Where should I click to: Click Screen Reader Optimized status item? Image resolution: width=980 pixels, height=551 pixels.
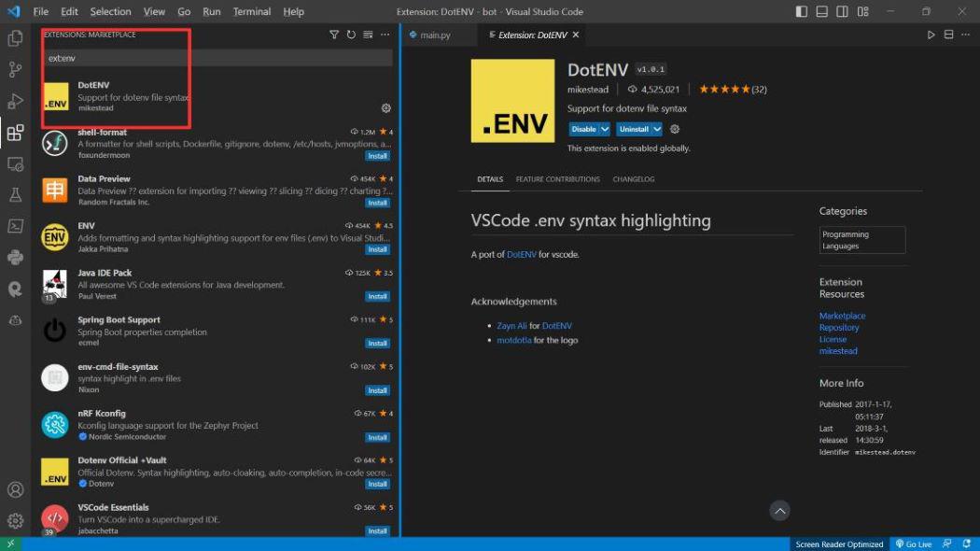839,544
